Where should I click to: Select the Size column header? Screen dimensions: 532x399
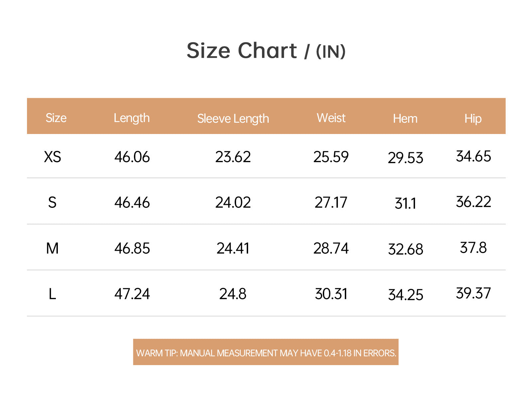[x=56, y=118]
